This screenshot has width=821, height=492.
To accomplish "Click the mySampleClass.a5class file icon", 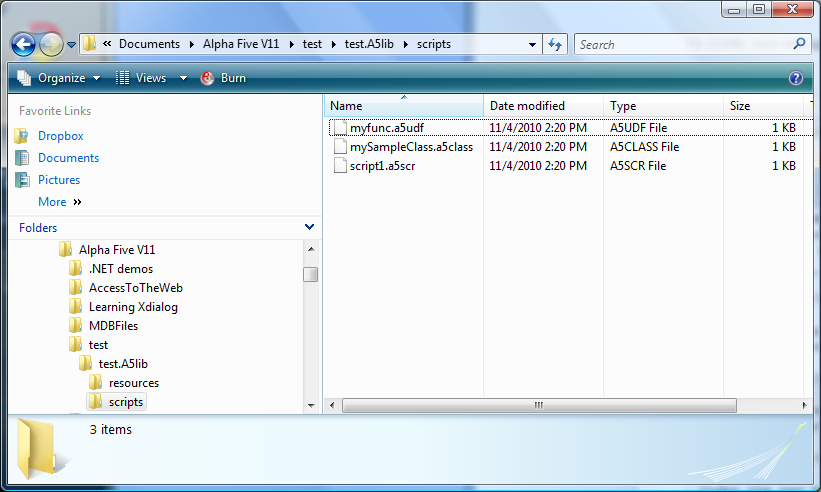I will pyautogui.click(x=340, y=147).
